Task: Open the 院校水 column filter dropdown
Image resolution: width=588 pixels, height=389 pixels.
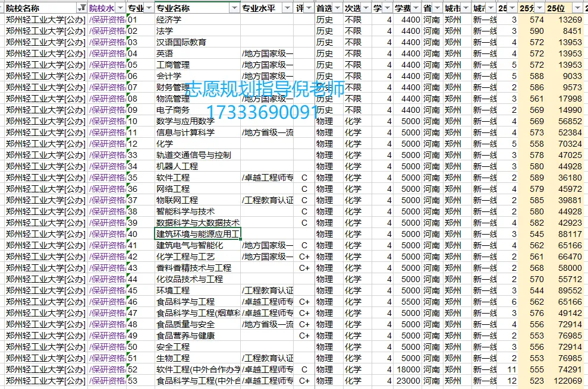Action: click(x=120, y=8)
